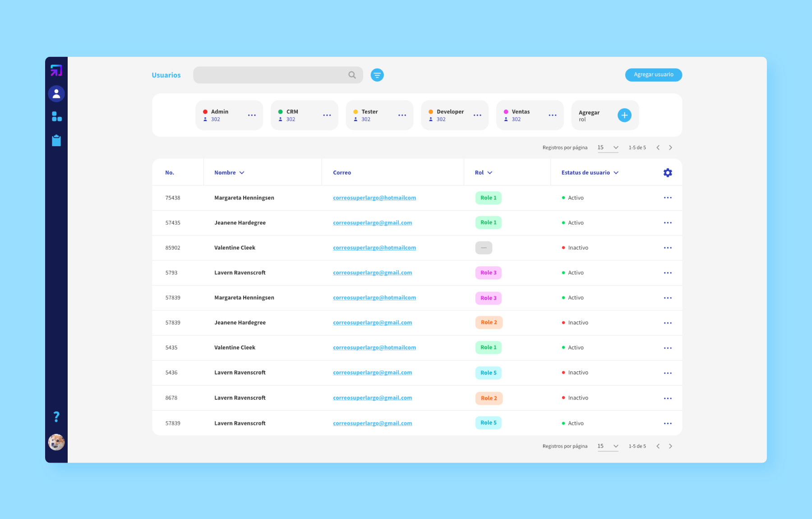Select the CRM role card
Screen dimensions: 812x519
tap(304, 115)
